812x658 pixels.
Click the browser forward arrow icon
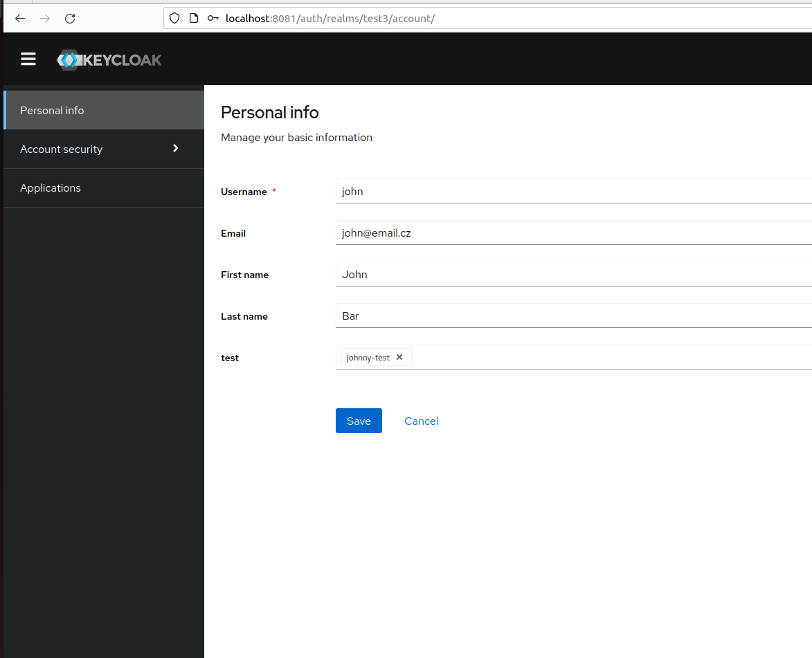coord(44,19)
